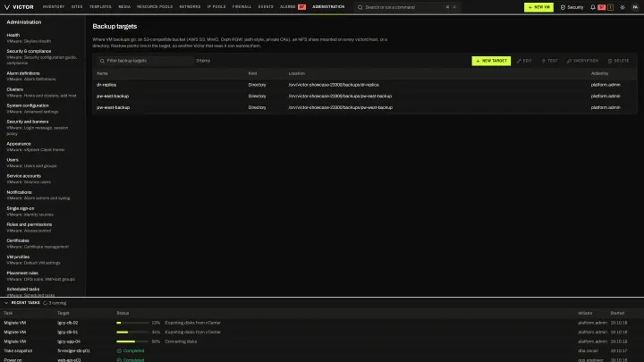
Task: Open Single sign-on sidebar item
Action: tap(43, 211)
